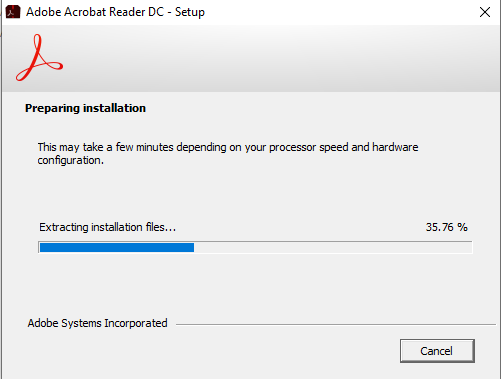Click the "Preparing installation" heading
Screen dimensions: 501x379
point(85,108)
